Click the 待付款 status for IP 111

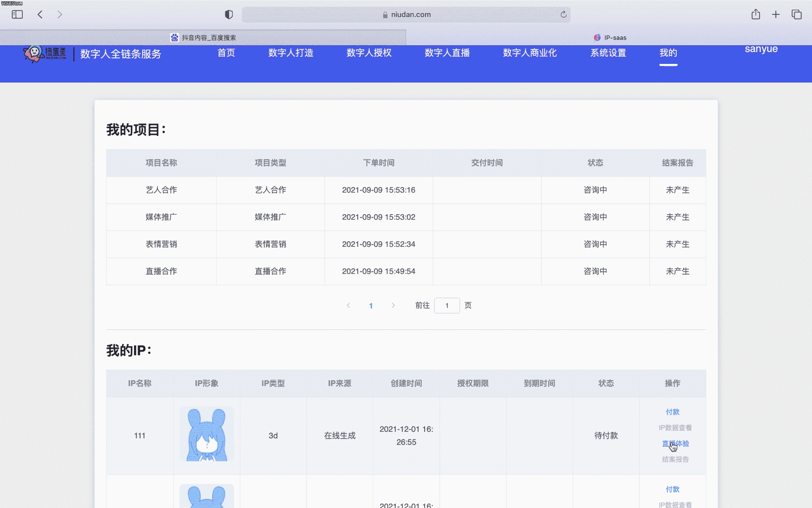(606, 436)
